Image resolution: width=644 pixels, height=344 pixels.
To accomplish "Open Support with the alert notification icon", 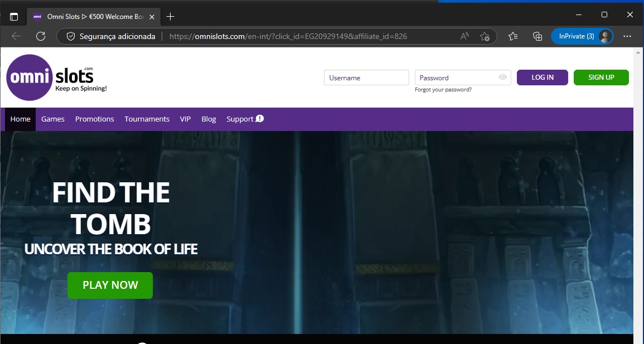I will point(244,119).
